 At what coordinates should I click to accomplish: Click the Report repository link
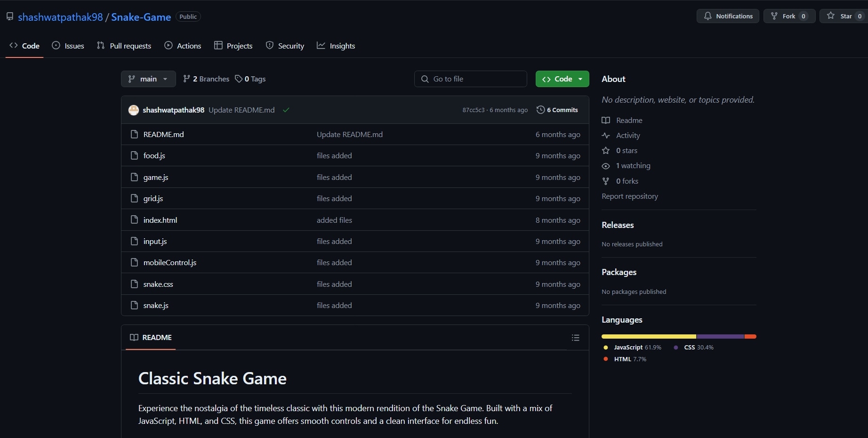tap(629, 196)
